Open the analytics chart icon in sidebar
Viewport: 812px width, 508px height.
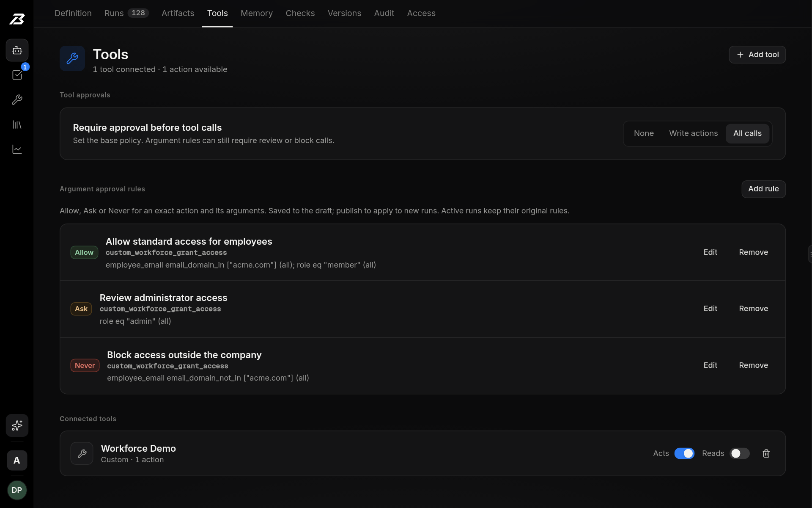(x=17, y=149)
